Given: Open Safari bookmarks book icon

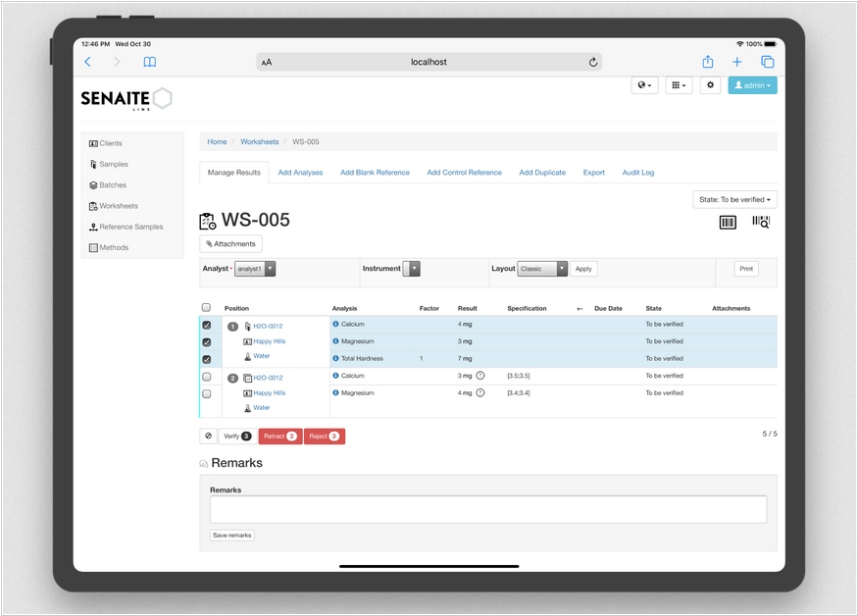Looking at the screenshot, I should (149, 62).
